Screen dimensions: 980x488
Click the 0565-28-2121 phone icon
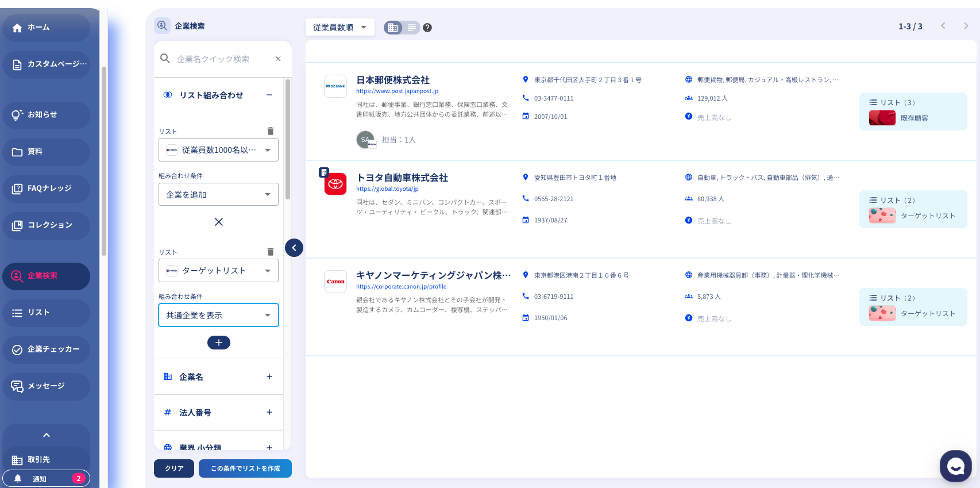[x=526, y=198]
